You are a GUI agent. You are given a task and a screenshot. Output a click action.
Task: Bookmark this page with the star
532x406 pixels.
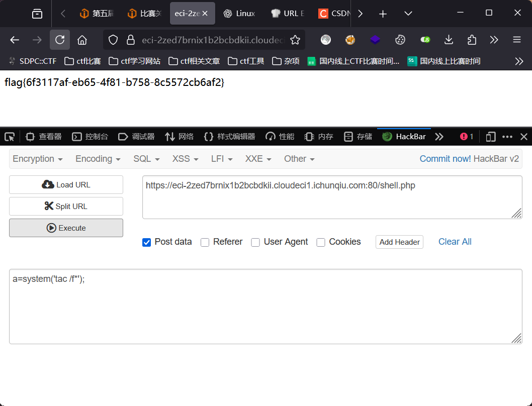(295, 40)
